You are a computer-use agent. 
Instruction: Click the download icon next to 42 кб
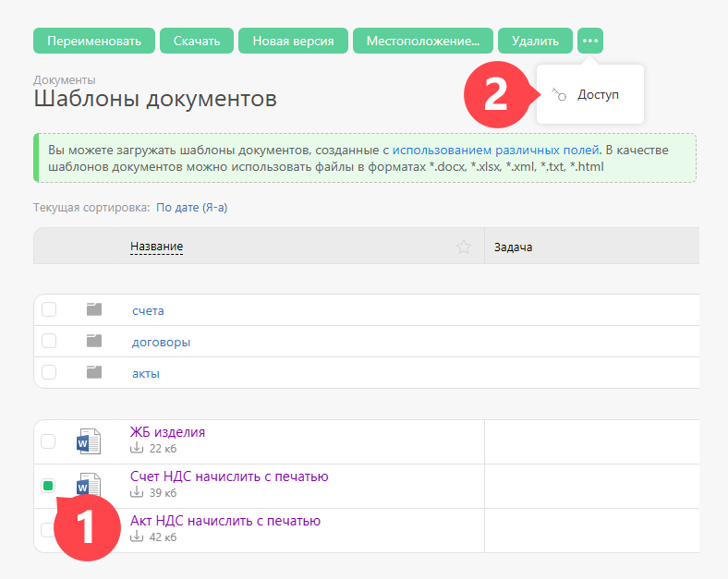(137, 537)
